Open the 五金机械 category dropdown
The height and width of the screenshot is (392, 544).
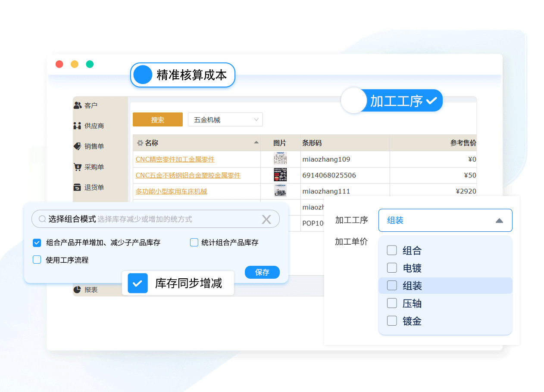pos(225,120)
